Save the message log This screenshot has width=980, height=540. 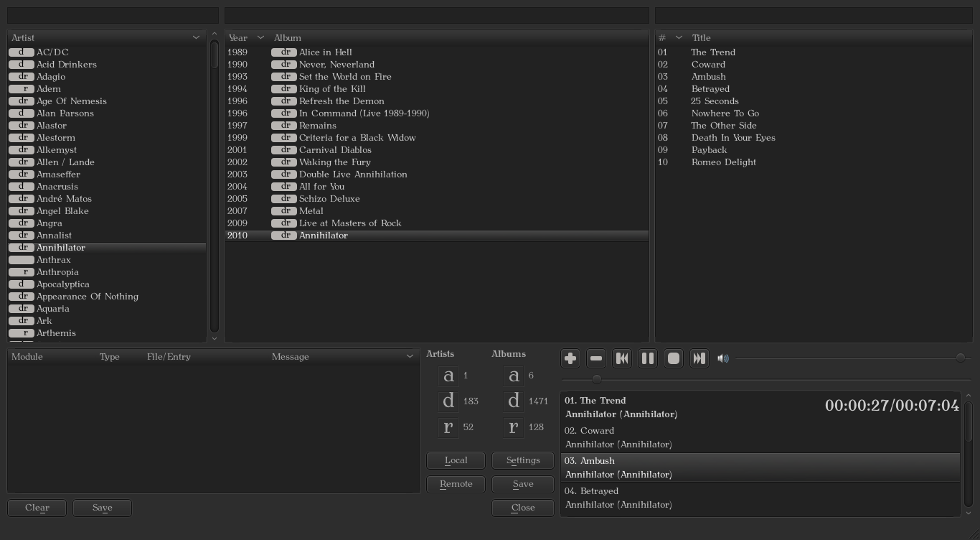point(102,508)
